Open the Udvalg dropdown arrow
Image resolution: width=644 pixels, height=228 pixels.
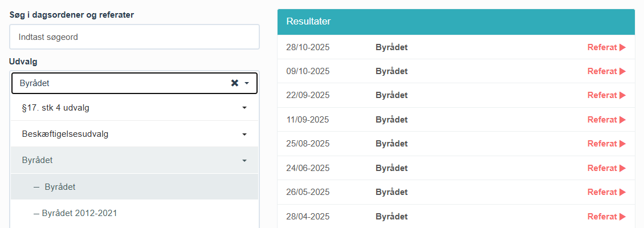point(247,83)
